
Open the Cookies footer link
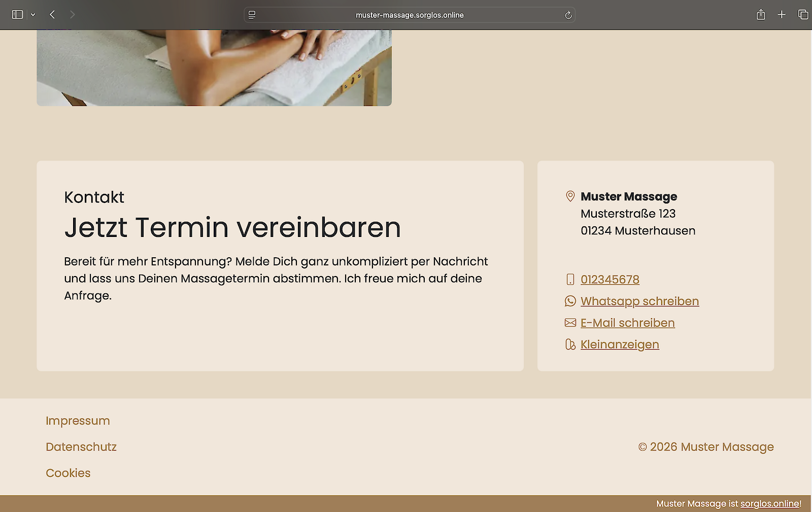point(68,473)
